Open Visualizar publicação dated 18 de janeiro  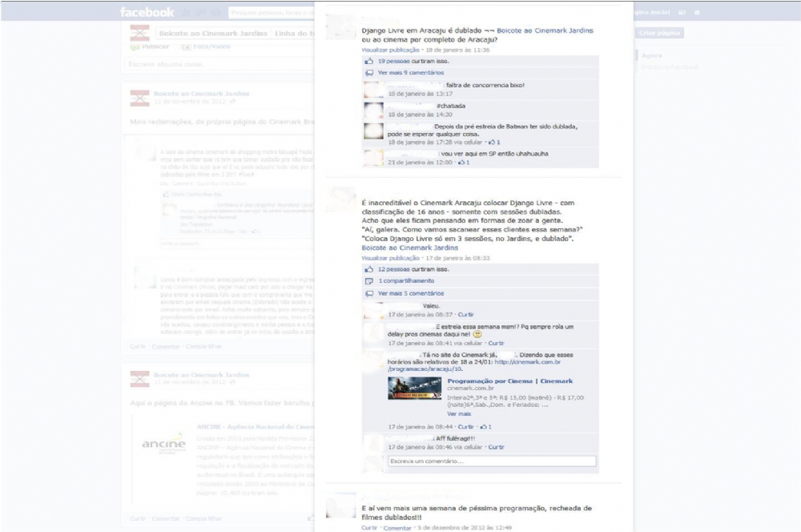point(390,50)
